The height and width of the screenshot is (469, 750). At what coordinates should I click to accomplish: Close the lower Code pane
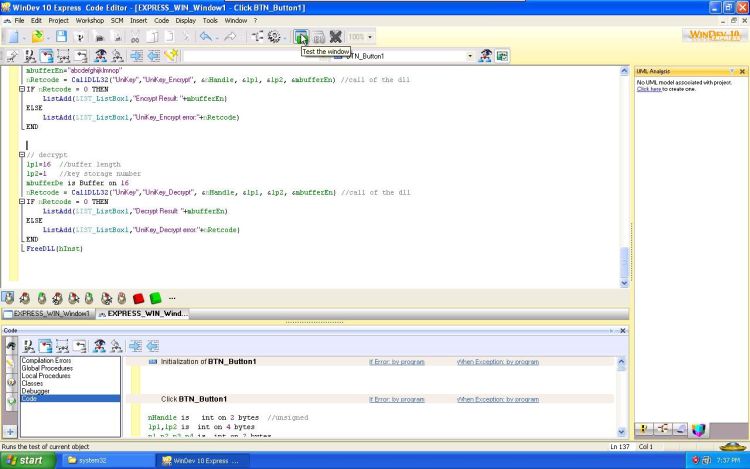click(623, 331)
